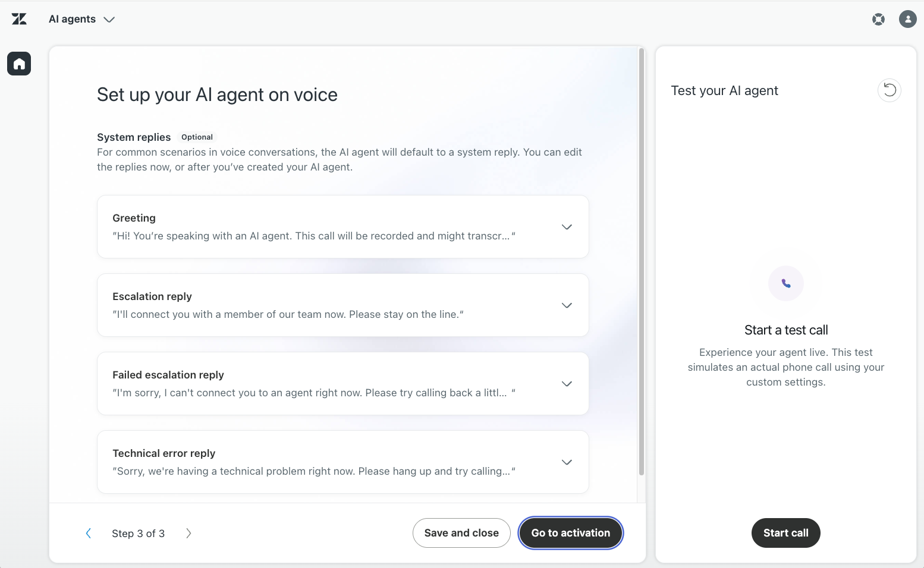
Task: Expand the Failed escalation reply chevron
Action: pos(567,384)
